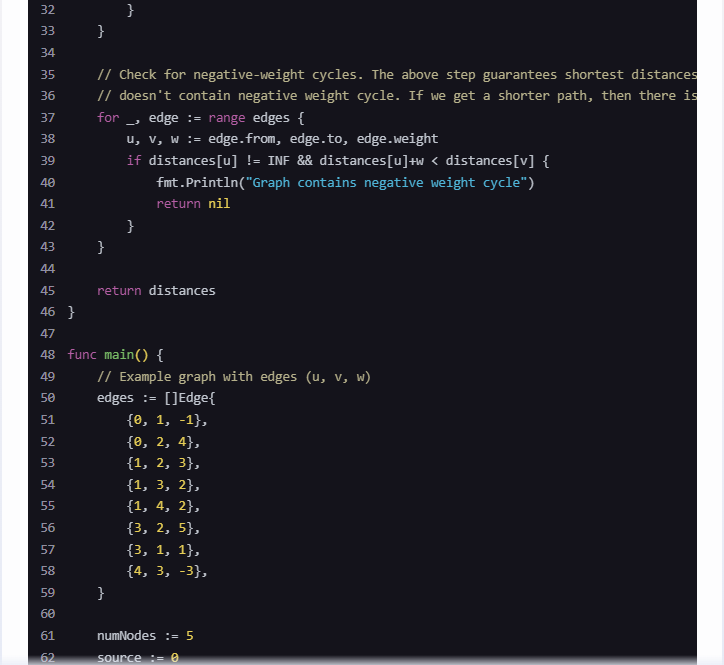Click 'fmt.Println' on line 40
This screenshot has width=724, height=665.
(x=197, y=182)
